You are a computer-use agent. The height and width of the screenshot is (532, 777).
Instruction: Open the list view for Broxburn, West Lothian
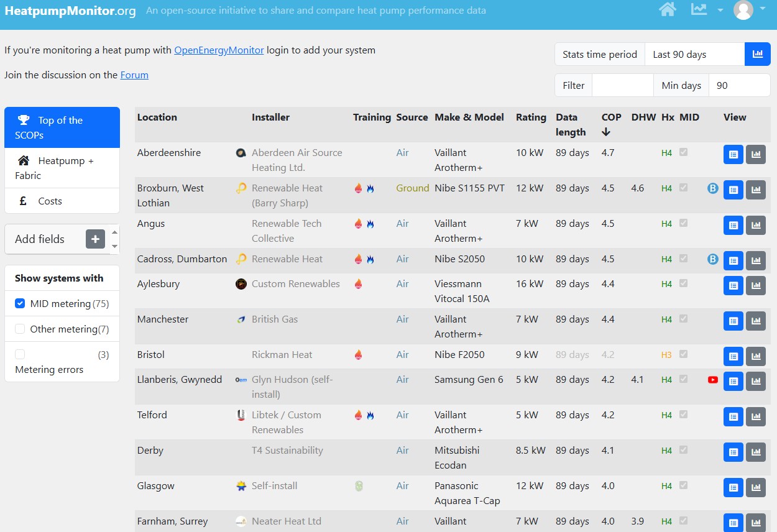733,190
